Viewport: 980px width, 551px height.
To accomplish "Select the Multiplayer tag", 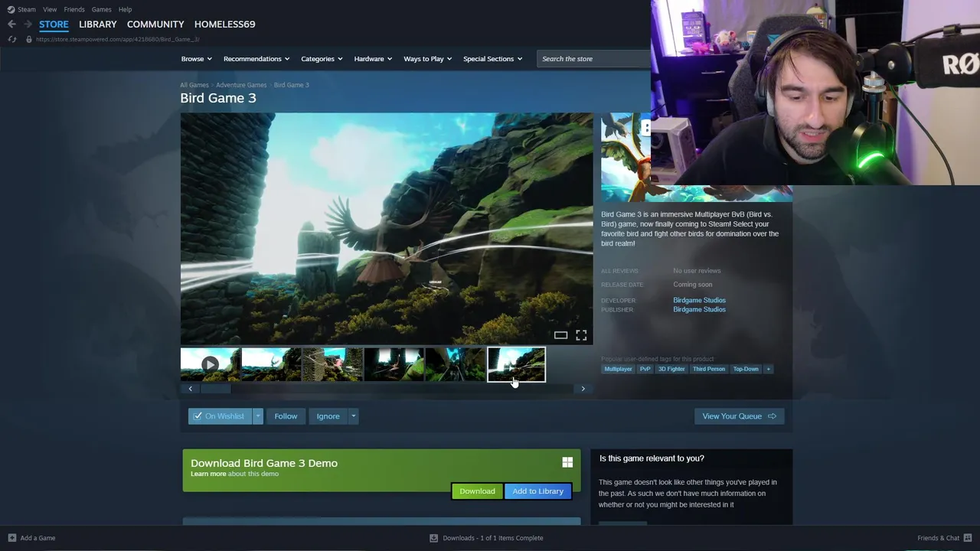I will 618,369.
